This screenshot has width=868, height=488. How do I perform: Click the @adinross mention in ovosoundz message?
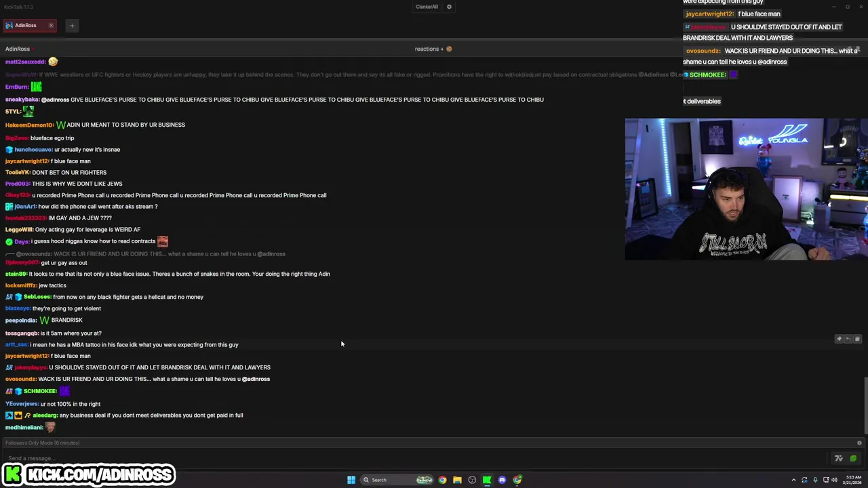256,379
